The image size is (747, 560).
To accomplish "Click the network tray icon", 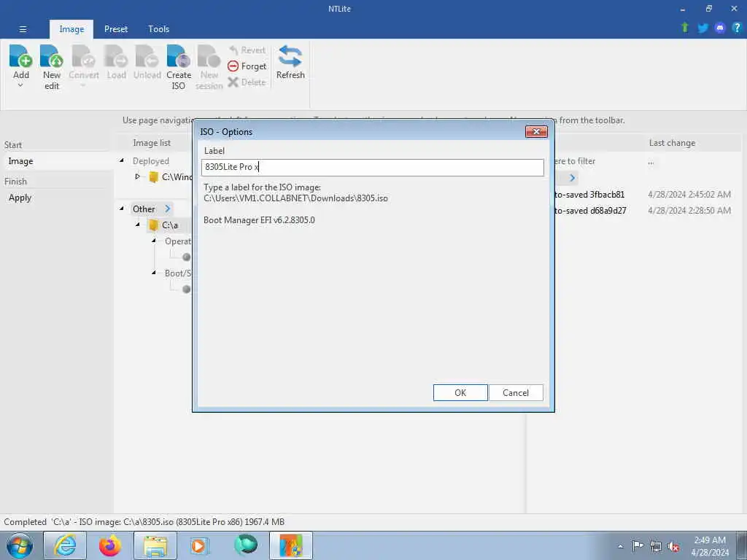I will pyautogui.click(x=656, y=546).
